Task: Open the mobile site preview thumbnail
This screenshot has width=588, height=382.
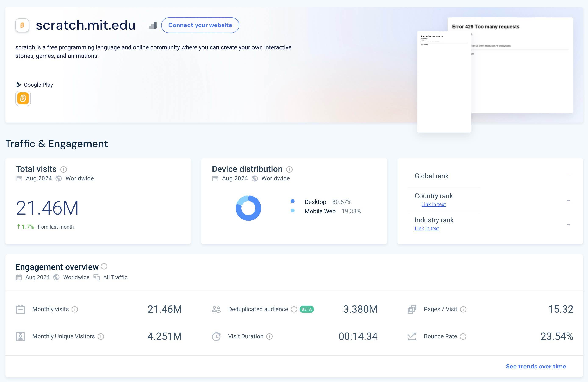Action: pyautogui.click(x=444, y=82)
